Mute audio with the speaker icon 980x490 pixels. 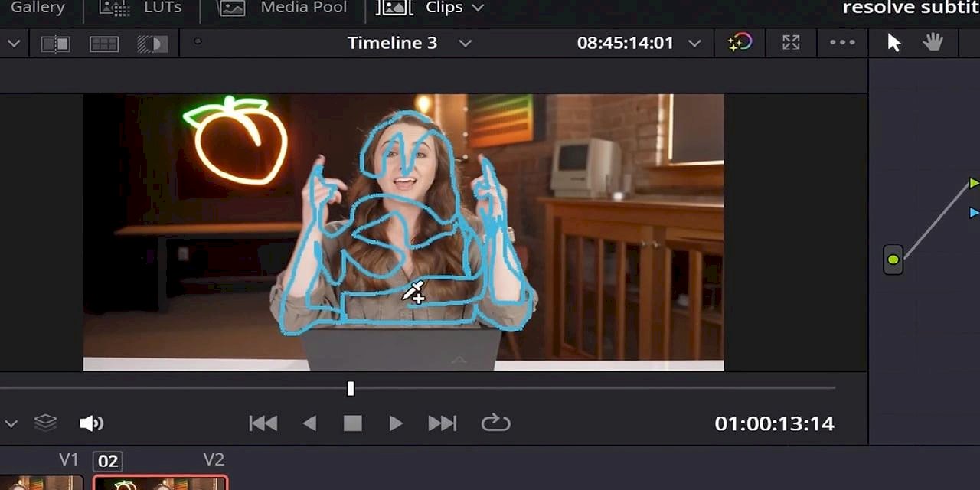[x=90, y=423]
